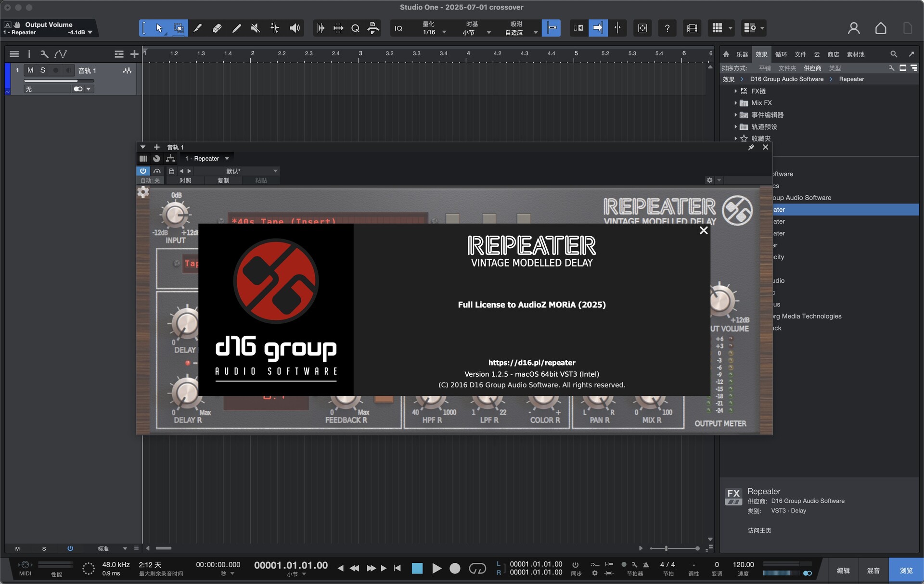Open the help question mark

tap(667, 28)
